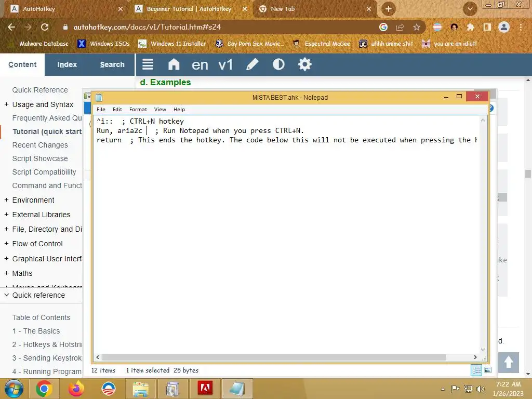Open the Chrome profile avatar
Image resolution: width=532 pixels, height=399 pixels.
coord(504,27)
